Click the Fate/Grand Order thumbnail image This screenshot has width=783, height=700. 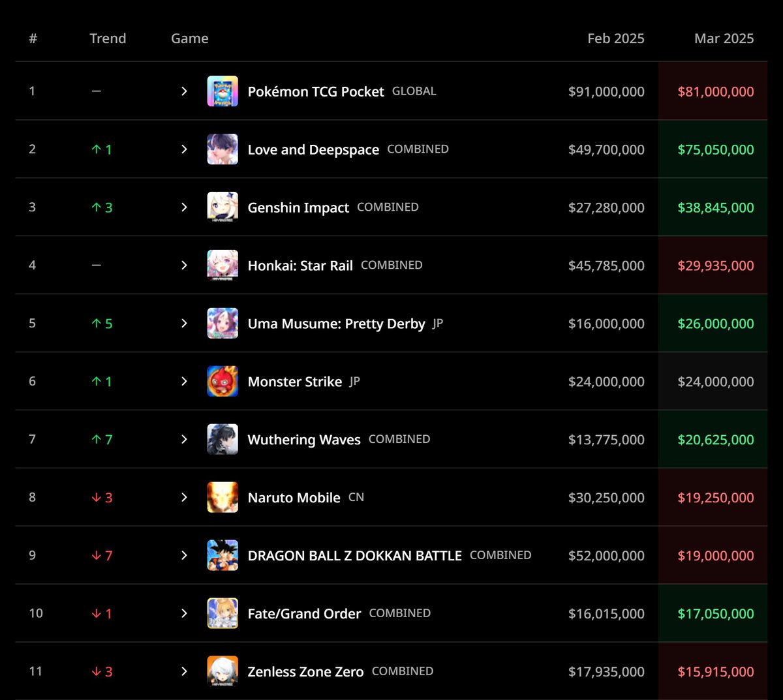pyautogui.click(x=223, y=614)
